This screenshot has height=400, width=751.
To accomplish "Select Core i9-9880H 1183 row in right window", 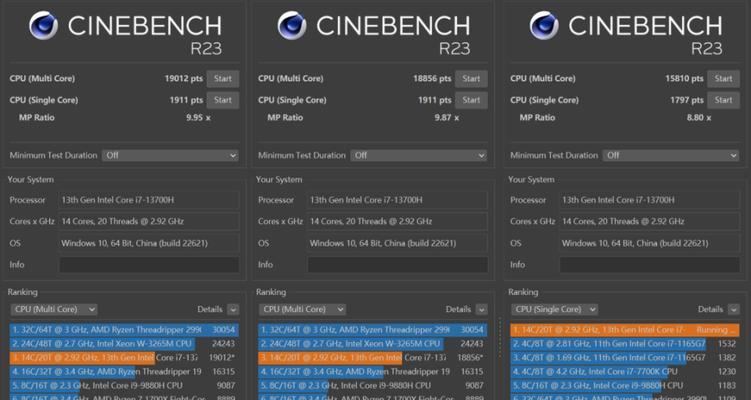I will (x=625, y=385).
